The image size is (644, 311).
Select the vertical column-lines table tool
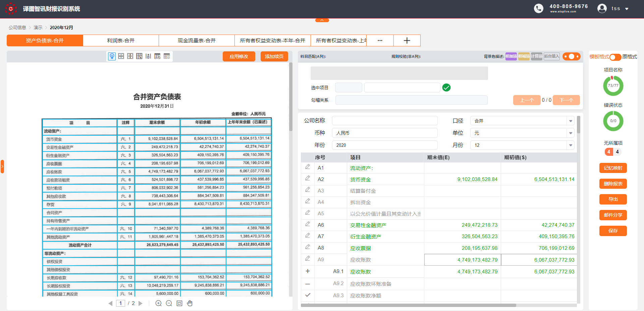pyautogui.click(x=130, y=56)
